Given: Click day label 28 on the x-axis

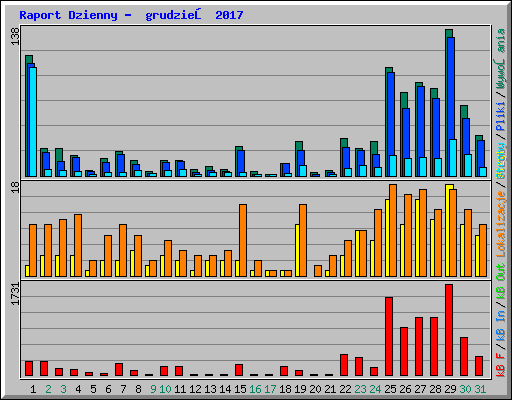Looking at the screenshot, I should tap(435, 389).
